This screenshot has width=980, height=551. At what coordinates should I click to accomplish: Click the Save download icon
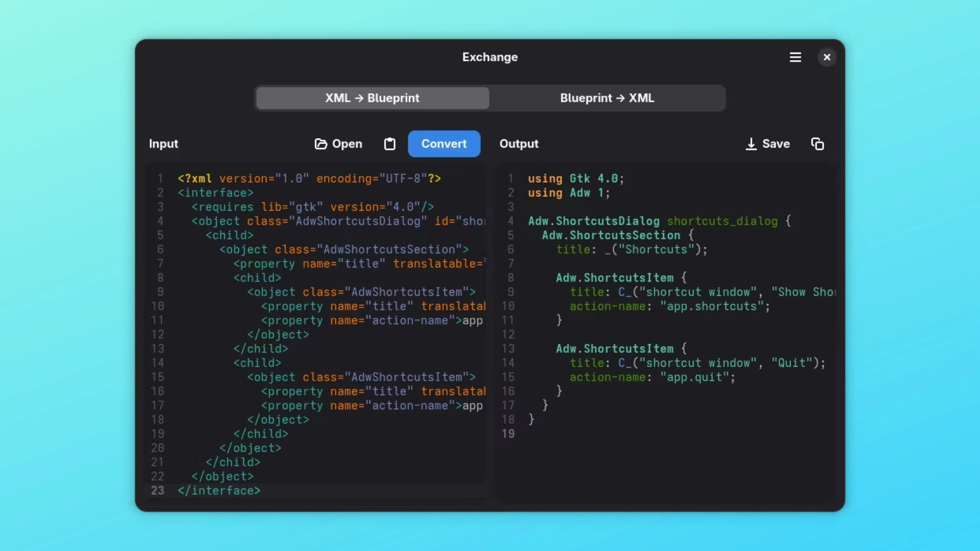[x=751, y=144]
